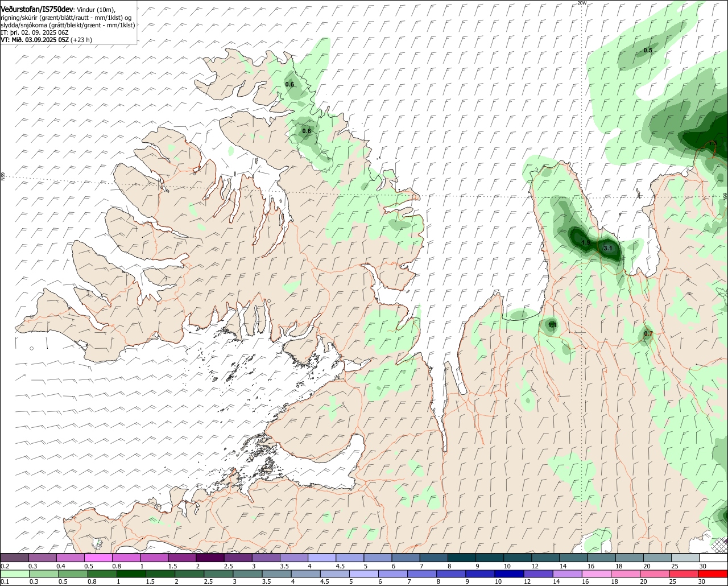
Task: Select the bright pink 0.5 swatch in upper legend
Action: pyautogui.click(x=98, y=558)
